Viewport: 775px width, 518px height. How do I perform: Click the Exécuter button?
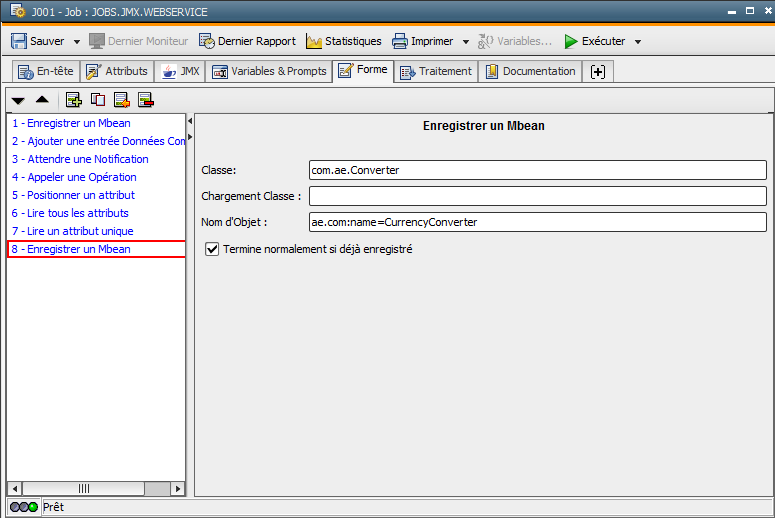tap(594, 41)
